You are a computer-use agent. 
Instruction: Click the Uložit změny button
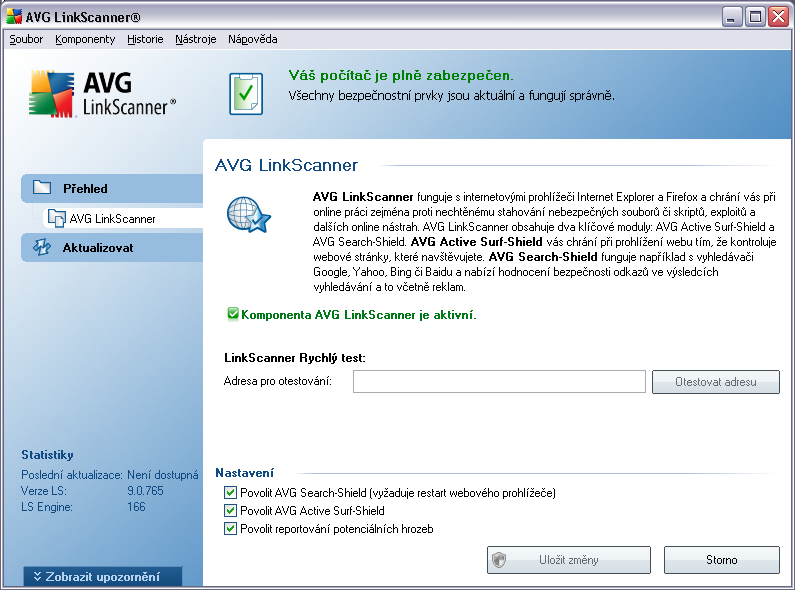tap(569, 560)
